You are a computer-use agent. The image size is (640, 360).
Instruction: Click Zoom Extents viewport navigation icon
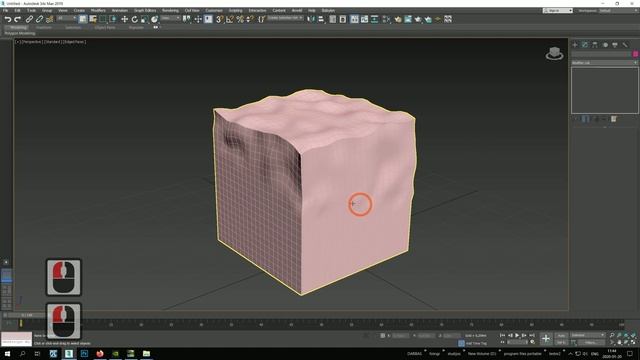[626, 336]
